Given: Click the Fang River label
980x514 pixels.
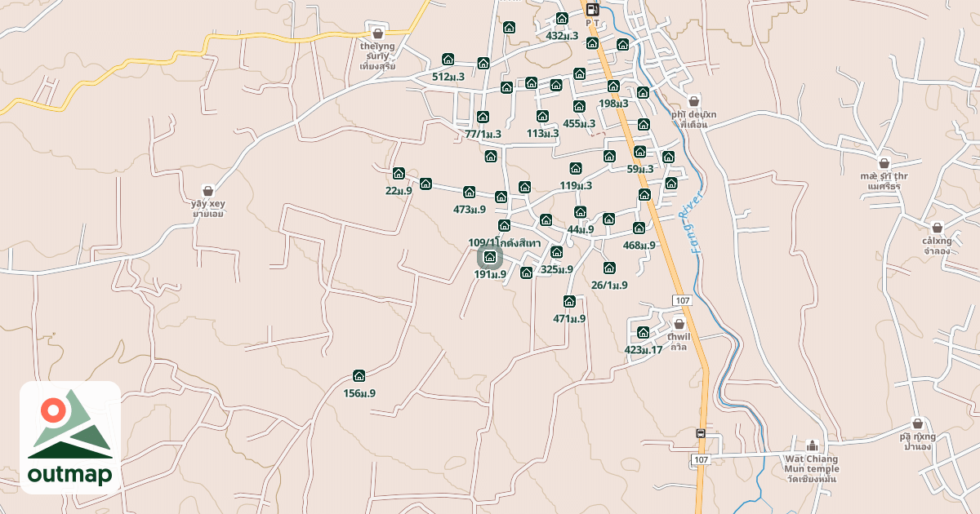Looking at the screenshot, I should pyautogui.click(x=697, y=223).
